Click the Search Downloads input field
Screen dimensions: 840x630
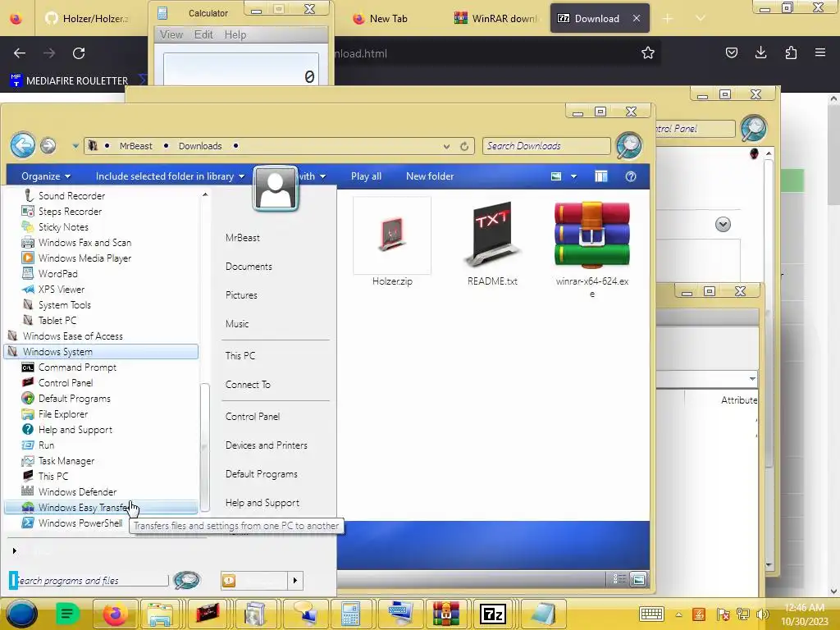pyautogui.click(x=546, y=146)
